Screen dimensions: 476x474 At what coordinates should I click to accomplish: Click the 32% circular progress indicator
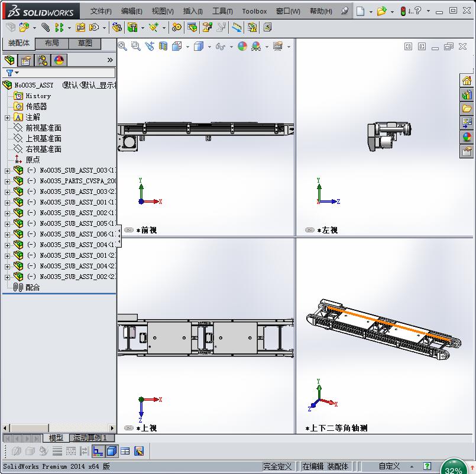point(454,466)
